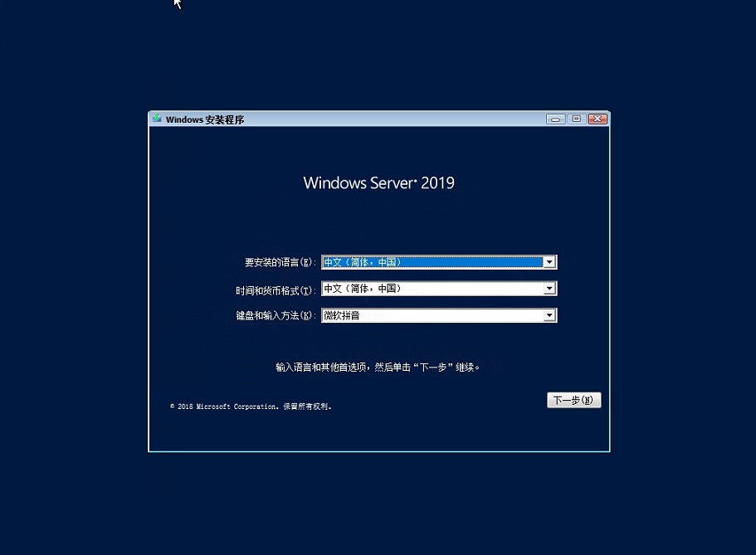This screenshot has width=756, height=555.
Task: Minimize the Windows 安装程序 window
Action: point(555,119)
